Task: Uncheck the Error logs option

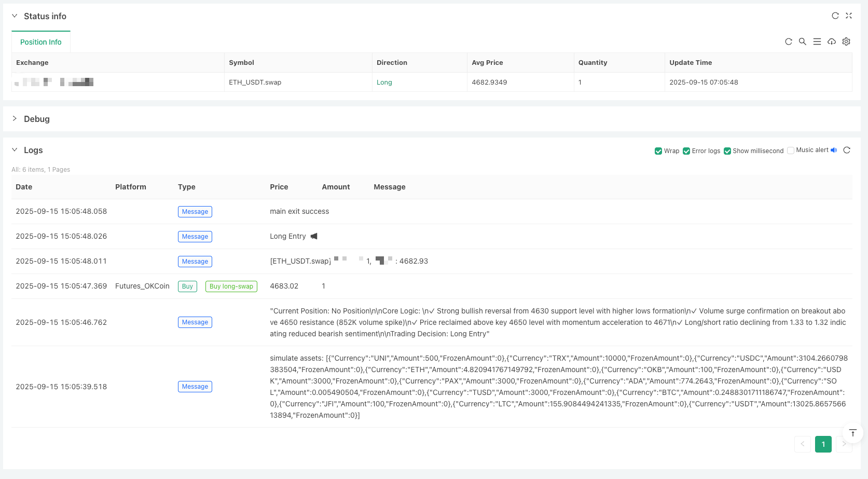Action: pyautogui.click(x=686, y=150)
